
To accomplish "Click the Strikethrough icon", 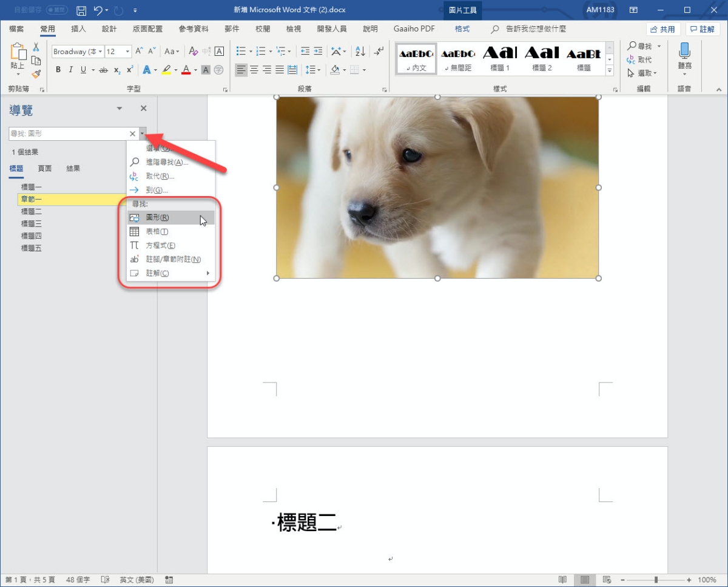I will pos(103,70).
